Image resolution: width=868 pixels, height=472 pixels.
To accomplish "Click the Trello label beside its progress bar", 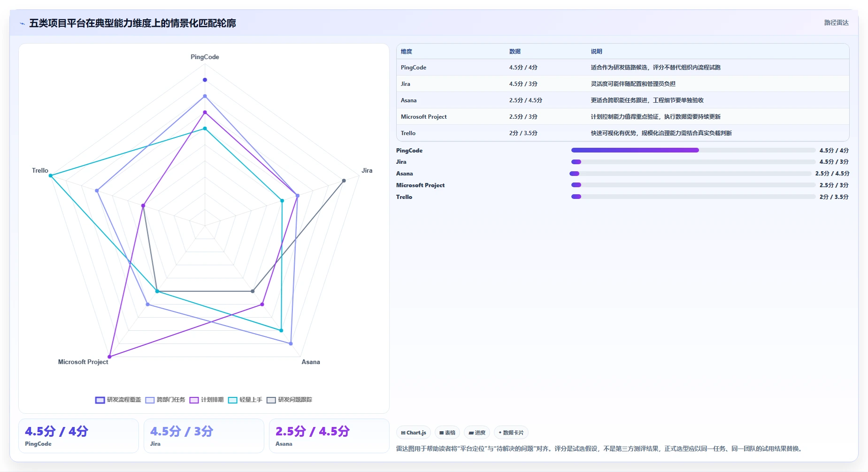I will (x=404, y=197).
